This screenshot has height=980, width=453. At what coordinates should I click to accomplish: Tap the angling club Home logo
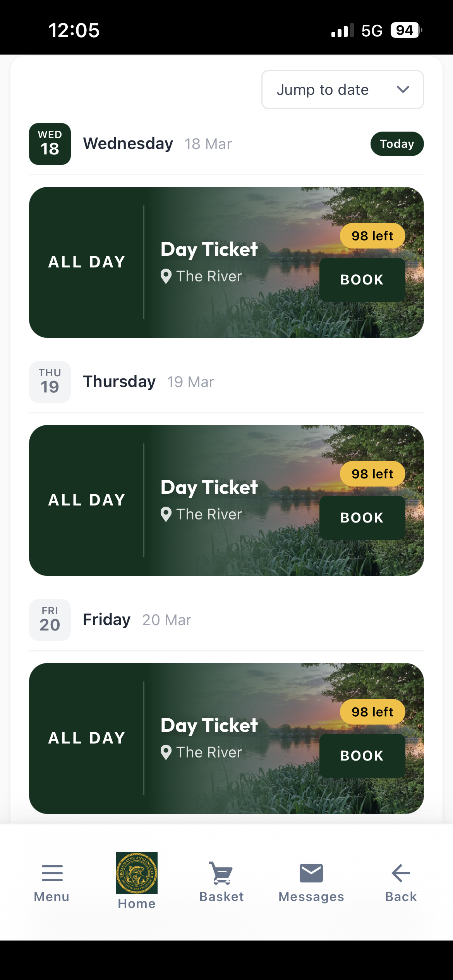[x=137, y=873]
